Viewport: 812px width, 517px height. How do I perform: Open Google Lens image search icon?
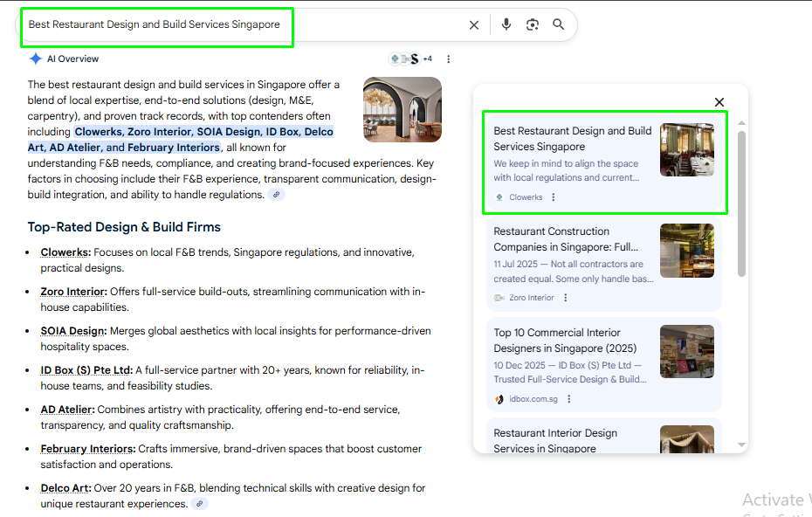(533, 24)
